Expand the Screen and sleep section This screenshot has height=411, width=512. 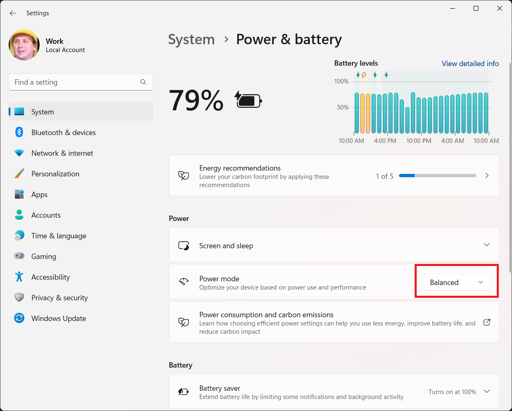pos(334,245)
